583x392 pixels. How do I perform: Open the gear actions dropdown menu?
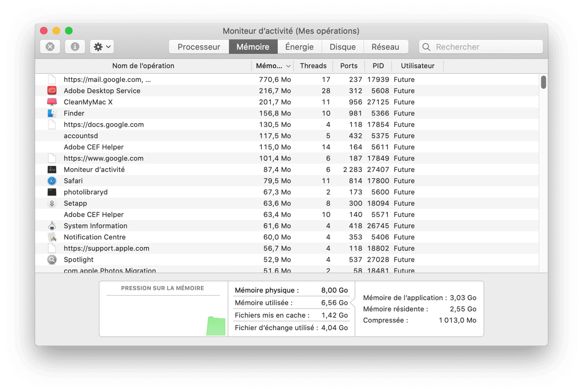pyautogui.click(x=102, y=47)
